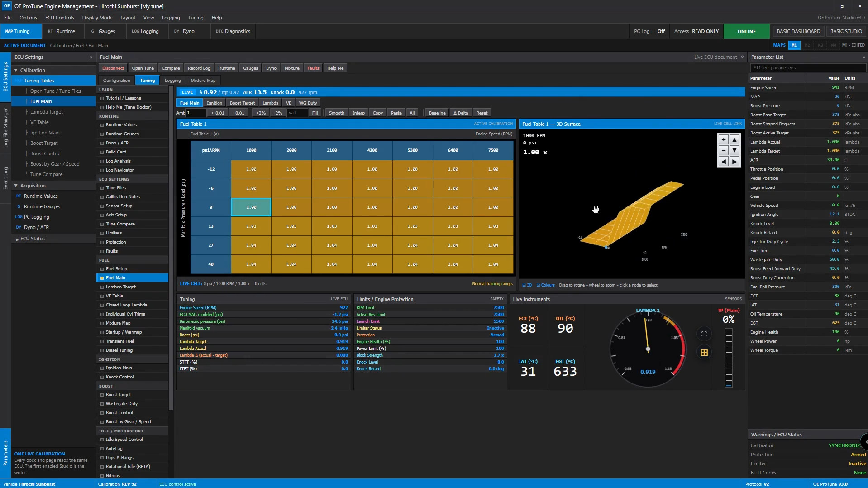Tilt 3D surface using the up arrow button
This screenshot has height=488, width=868.
734,139
